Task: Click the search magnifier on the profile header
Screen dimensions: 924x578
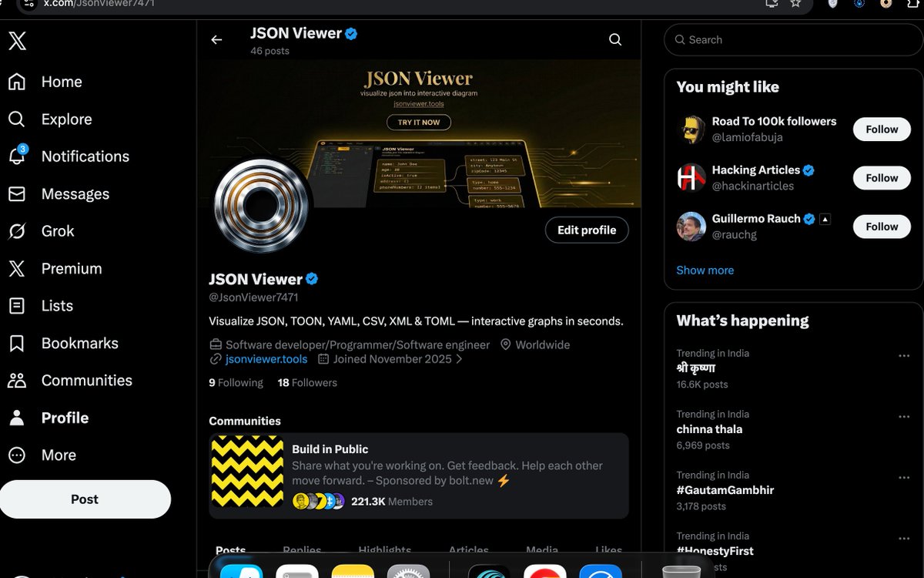Action: [614, 39]
